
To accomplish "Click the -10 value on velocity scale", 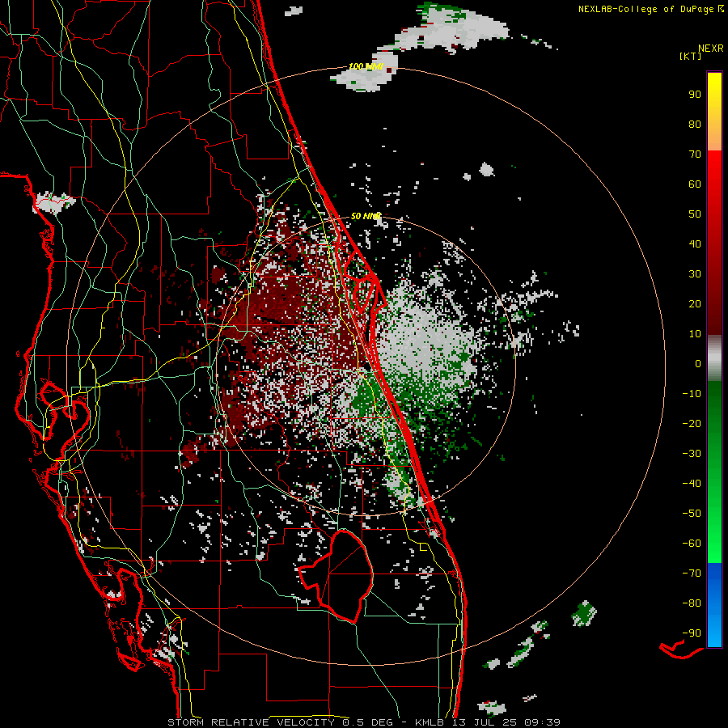I will click(692, 394).
